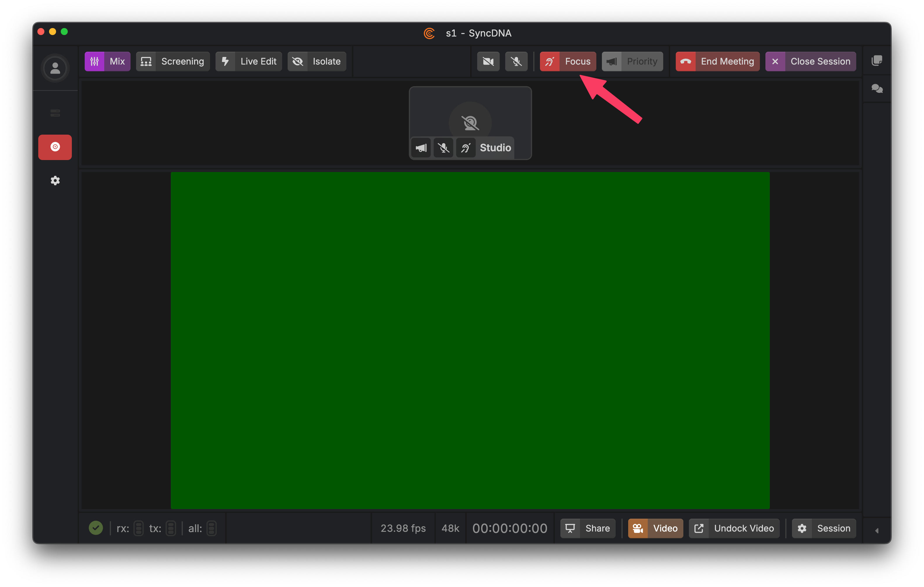Click the green video preview area
The height and width of the screenshot is (587, 924).
(470, 340)
